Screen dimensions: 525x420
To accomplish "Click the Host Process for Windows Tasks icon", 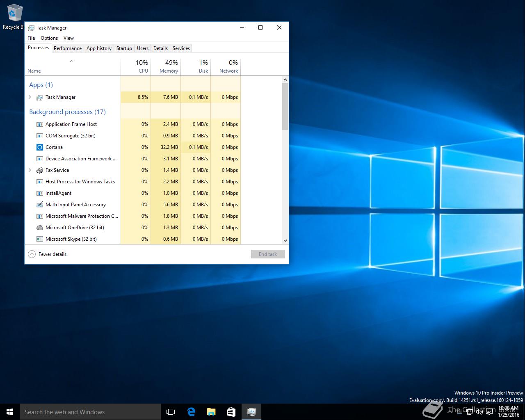I will pyautogui.click(x=40, y=182).
